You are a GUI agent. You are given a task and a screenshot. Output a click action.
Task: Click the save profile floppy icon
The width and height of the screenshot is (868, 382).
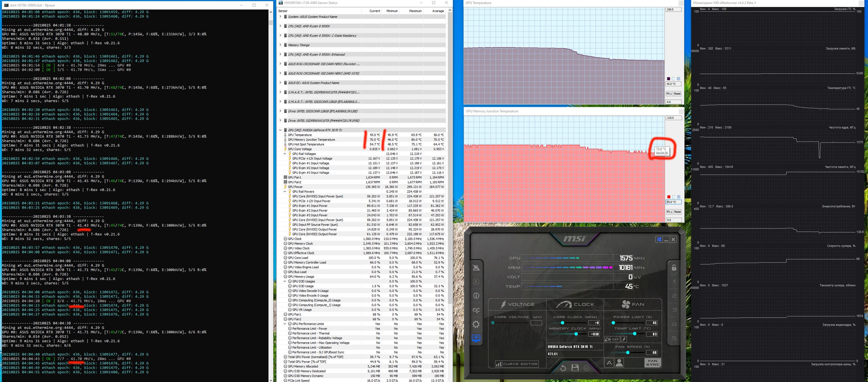pos(575,368)
